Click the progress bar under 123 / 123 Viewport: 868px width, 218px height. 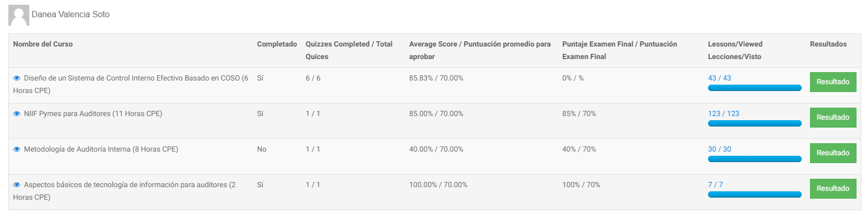coord(754,124)
